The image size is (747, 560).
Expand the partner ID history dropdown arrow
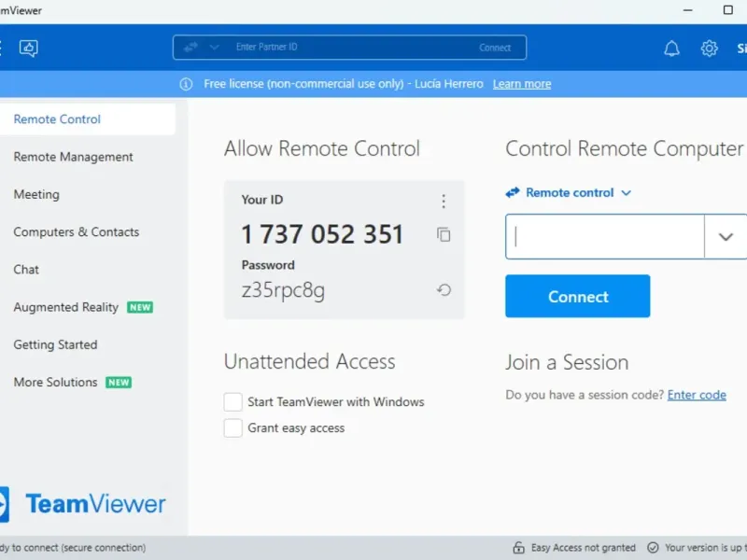(x=726, y=237)
